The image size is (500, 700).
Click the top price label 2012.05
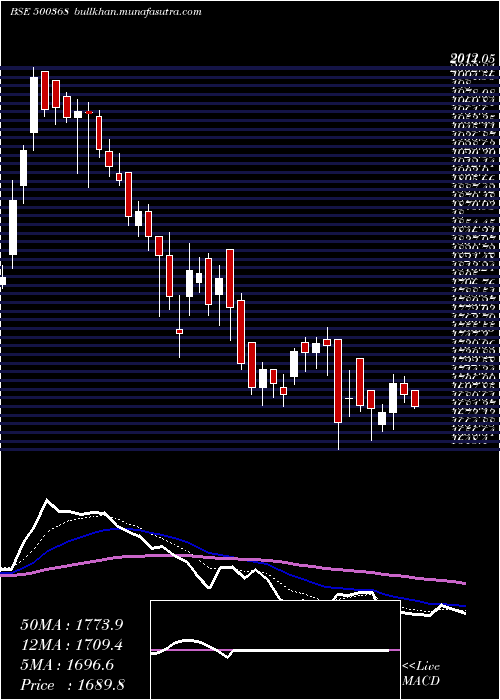point(473,58)
